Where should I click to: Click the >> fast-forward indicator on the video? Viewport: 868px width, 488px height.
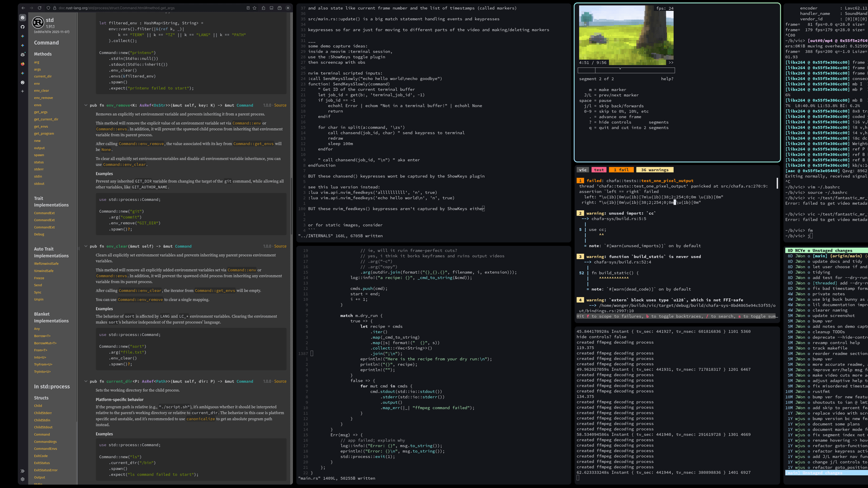(x=670, y=63)
